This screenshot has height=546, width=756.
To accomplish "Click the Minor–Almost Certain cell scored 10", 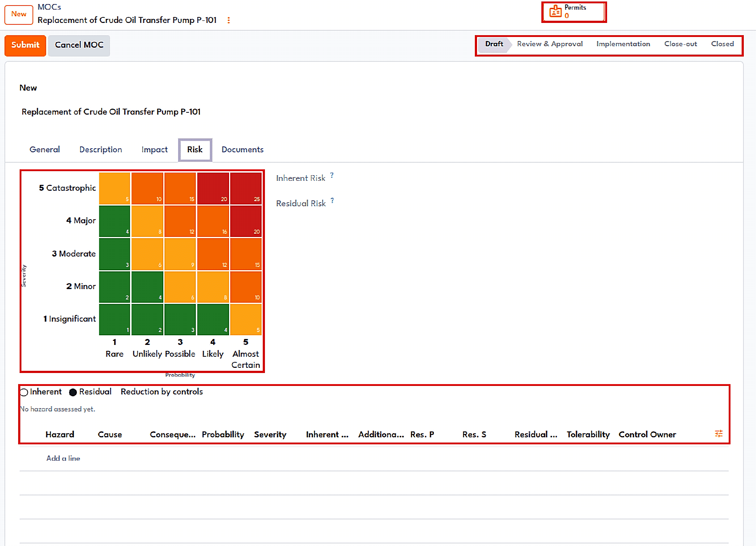I will click(x=246, y=286).
